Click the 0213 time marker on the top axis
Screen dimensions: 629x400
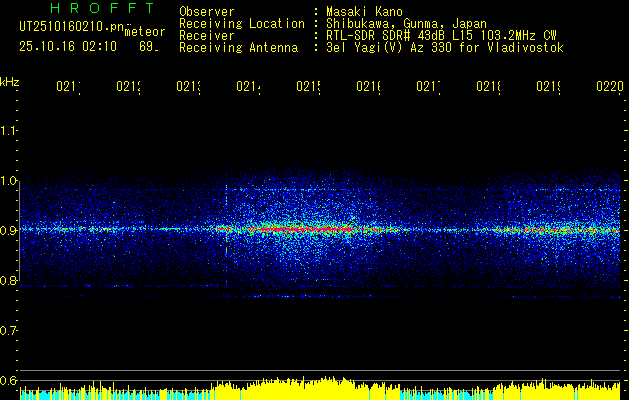click(x=189, y=86)
